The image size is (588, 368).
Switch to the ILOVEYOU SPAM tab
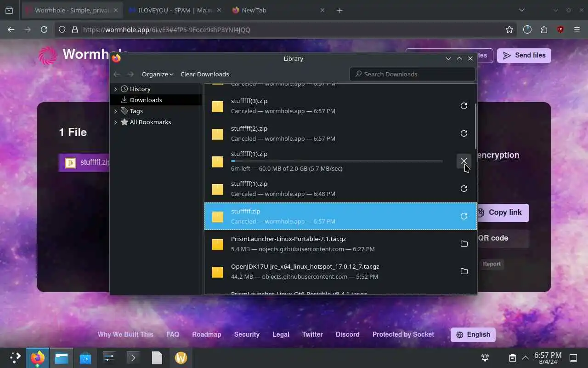click(x=175, y=10)
